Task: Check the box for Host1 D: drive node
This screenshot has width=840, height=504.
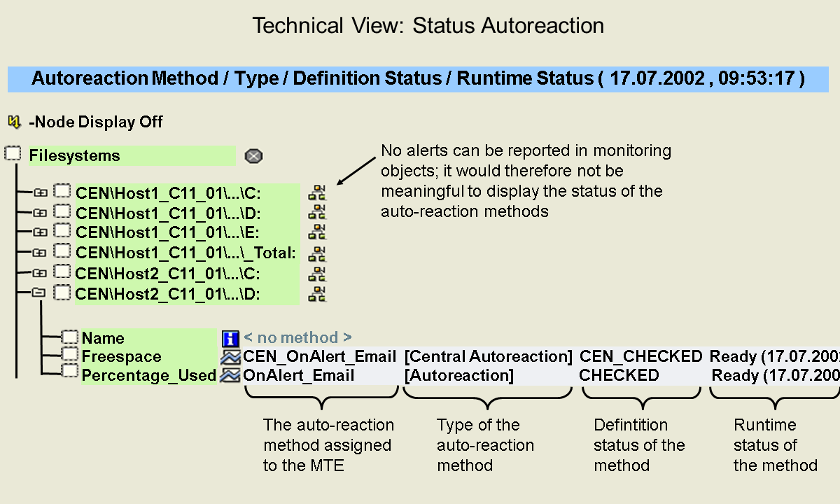Action: tap(64, 211)
